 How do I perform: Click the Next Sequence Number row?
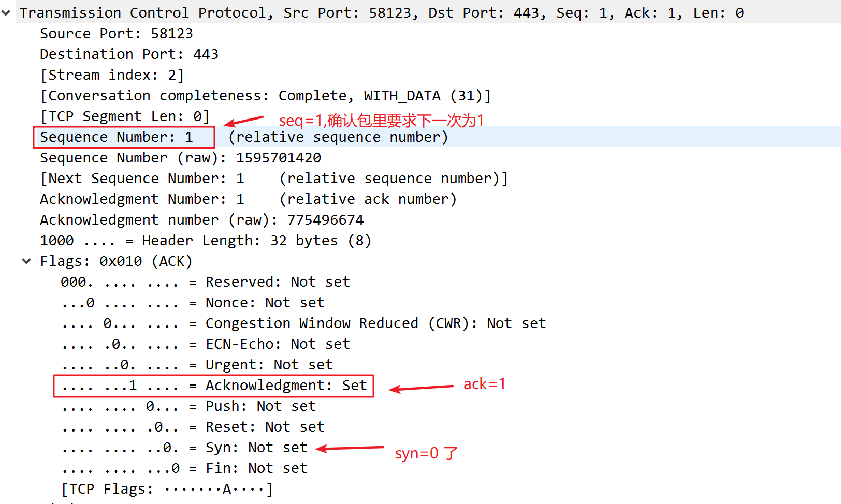point(274,179)
